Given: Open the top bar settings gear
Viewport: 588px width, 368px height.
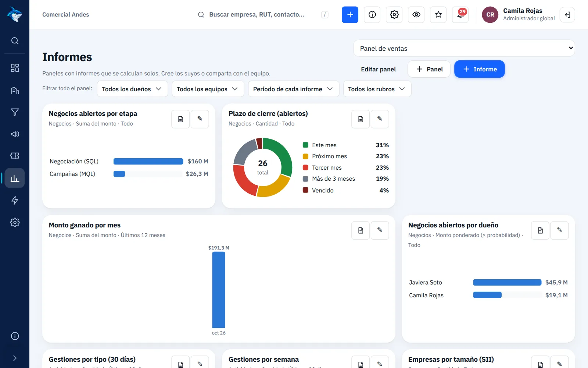Looking at the screenshot, I should pyautogui.click(x=394, y=15).
